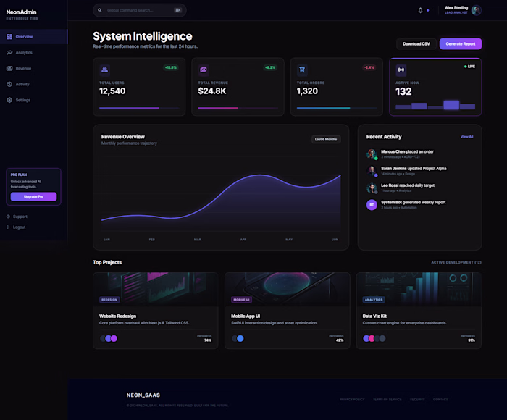The width and height of the screenshot is (507, 420).
Task: Open the Terms of Service footer link
Action: click(x=387, y=400)
